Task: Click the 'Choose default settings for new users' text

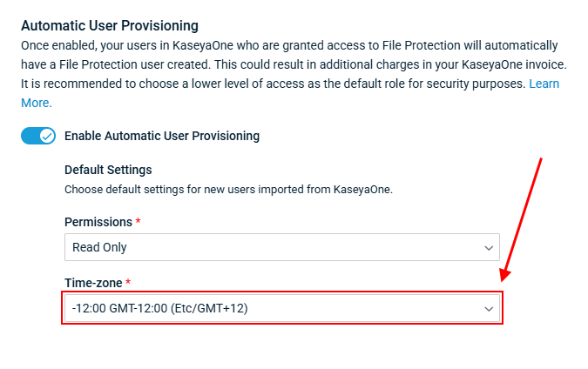Action: [228, 188]
